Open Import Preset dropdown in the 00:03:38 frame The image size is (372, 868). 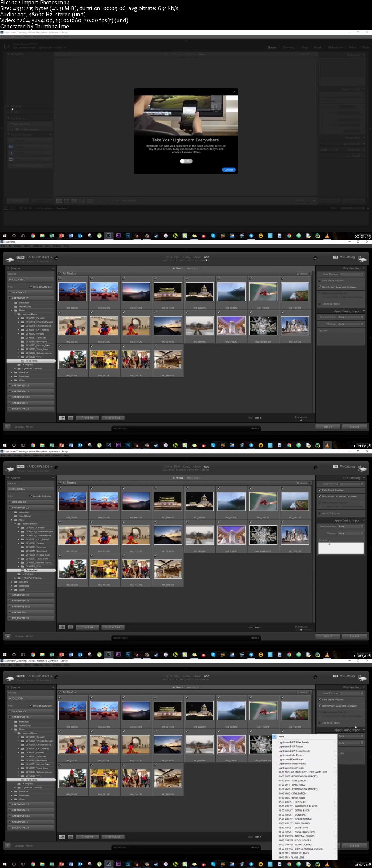(x=255, y=428)
